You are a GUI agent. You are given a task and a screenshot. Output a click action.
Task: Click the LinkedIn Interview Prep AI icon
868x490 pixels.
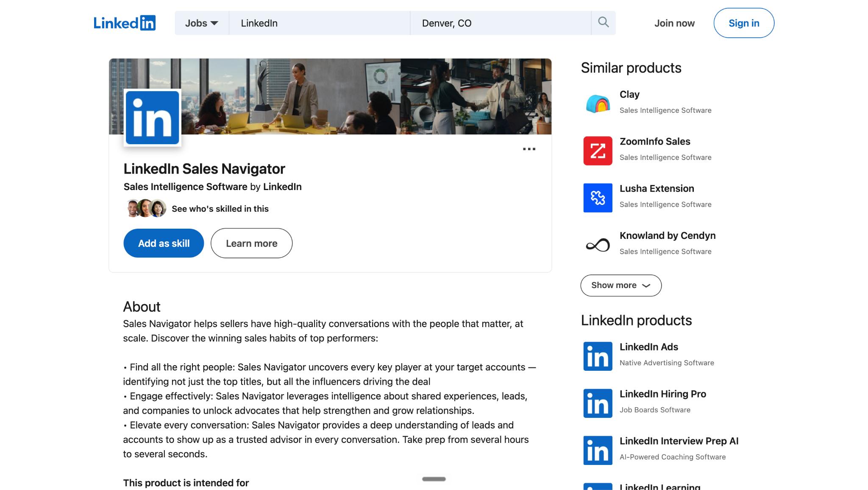(x=598, y=450)
